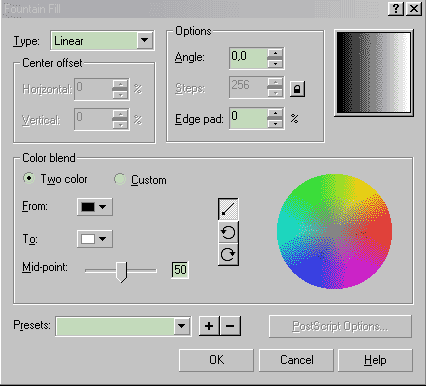Decrease the Edge pad value
Viewport: 426px width, 386px height.
coord(275,123)
